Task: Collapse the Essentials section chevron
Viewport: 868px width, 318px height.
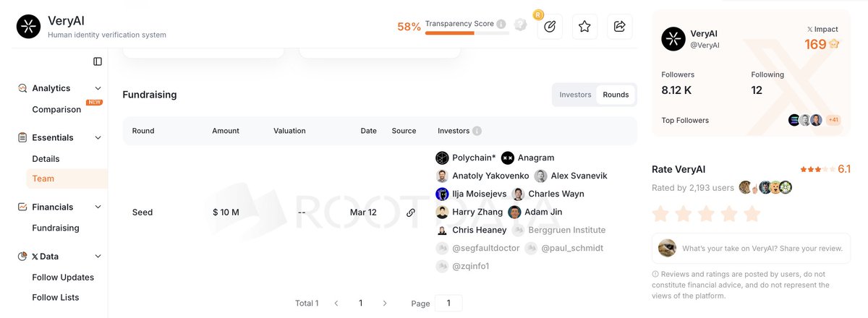Action: pos(98,137)
